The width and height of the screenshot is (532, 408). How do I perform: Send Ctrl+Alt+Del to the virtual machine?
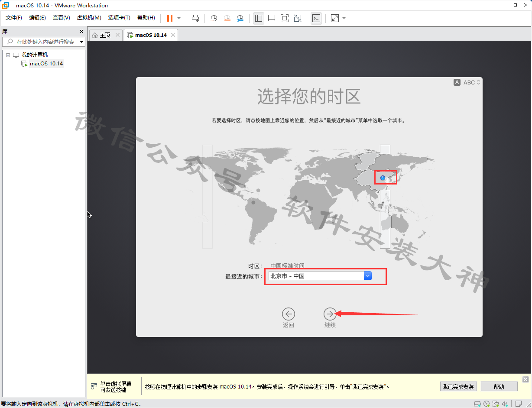[x=195, y=18]
